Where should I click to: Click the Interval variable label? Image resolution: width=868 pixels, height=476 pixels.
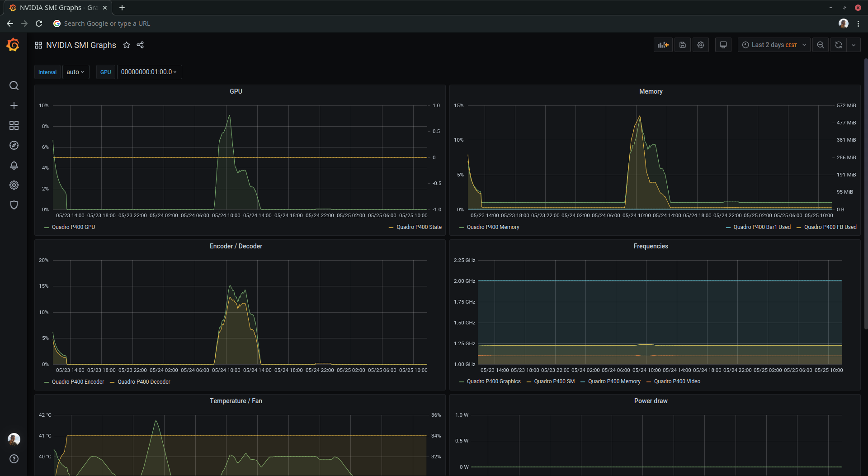pos(47,72)
